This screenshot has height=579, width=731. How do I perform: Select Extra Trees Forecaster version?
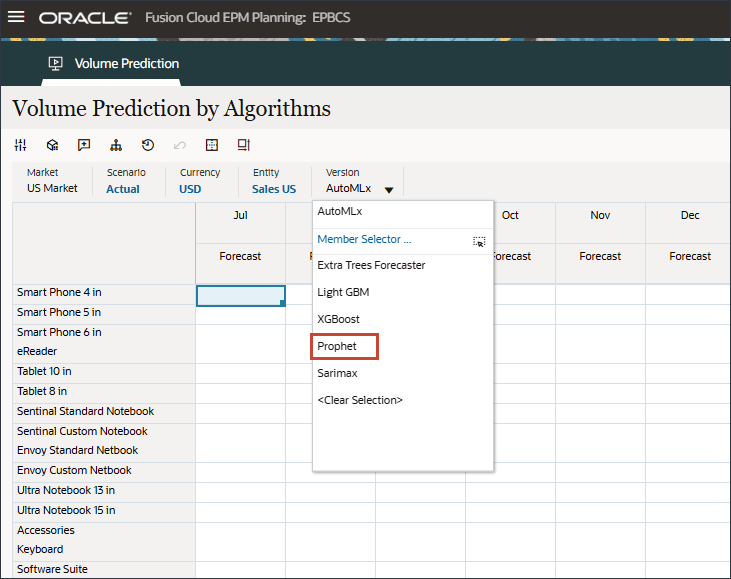[371, 265]
